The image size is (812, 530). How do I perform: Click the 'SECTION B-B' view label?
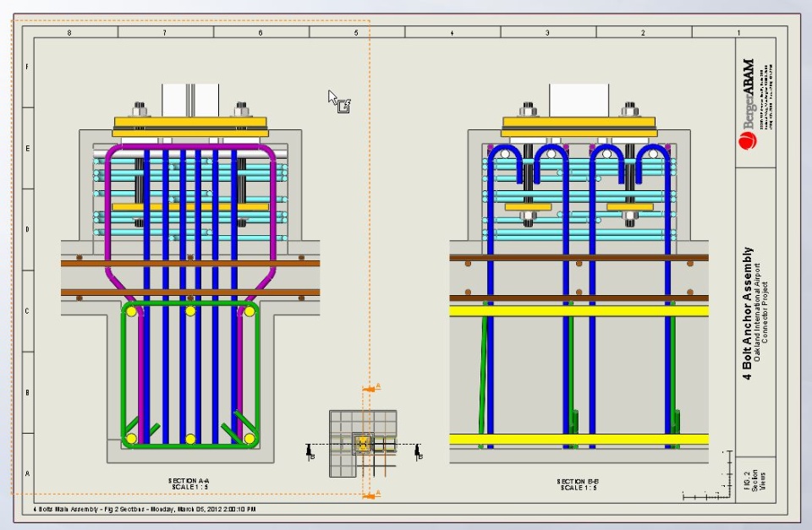[578, 481]
